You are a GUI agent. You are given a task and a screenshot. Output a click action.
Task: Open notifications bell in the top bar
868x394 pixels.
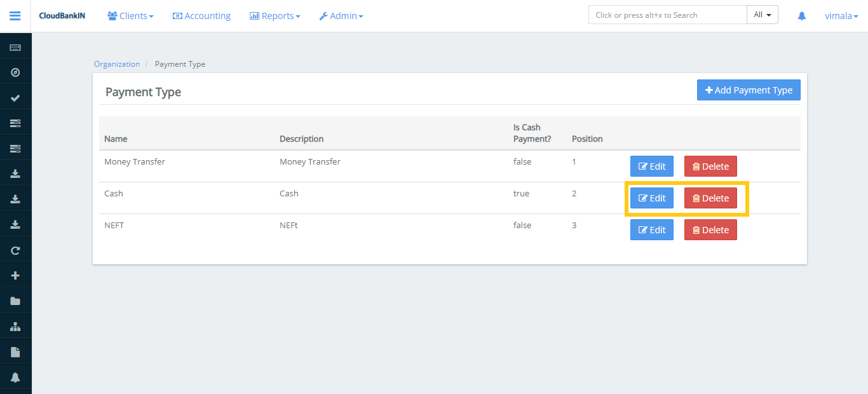coord(801,16)
